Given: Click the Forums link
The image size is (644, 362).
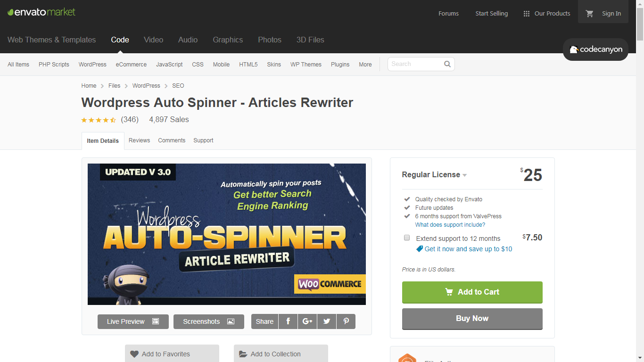Looking at the screenshot, I should 448,14.
